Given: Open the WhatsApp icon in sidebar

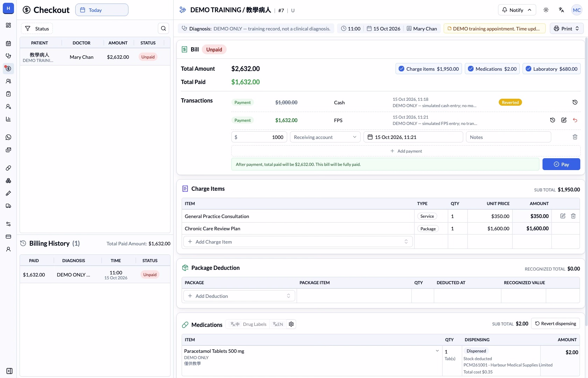Looking at the screenshot, I should pos(8,137).
